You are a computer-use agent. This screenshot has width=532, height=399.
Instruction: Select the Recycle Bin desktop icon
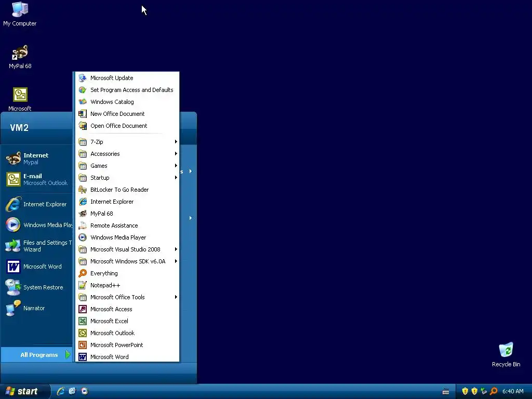[506, 354]
